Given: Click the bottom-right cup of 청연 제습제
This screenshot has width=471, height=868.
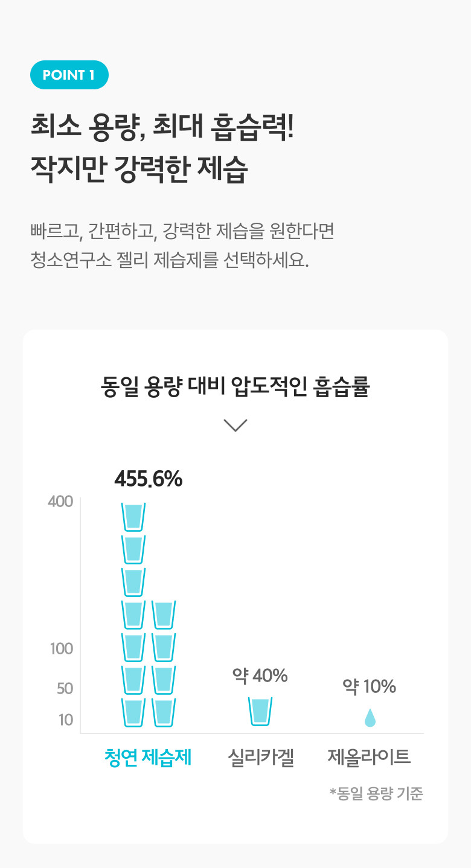Looking at the screenshot, I should pyautogui.click(x=163, y=712).
